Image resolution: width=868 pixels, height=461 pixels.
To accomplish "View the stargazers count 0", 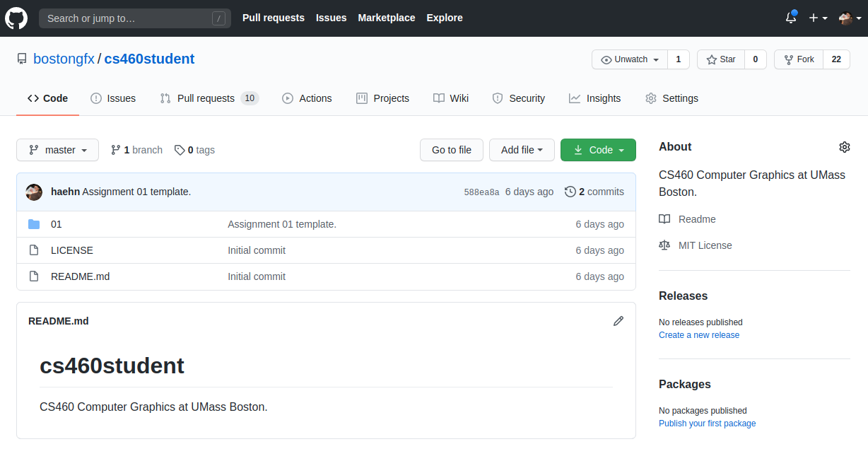I will (756, 59).
